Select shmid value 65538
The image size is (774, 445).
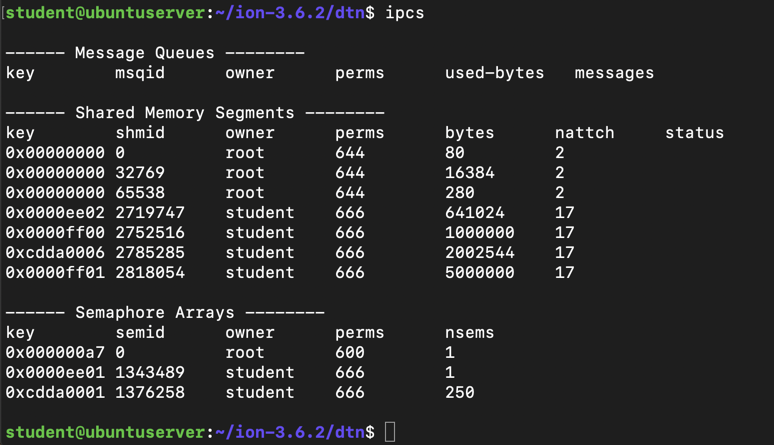point(140,193)
